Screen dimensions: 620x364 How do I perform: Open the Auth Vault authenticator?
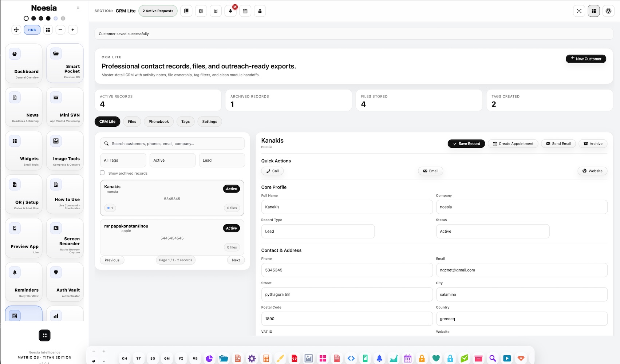65,282
